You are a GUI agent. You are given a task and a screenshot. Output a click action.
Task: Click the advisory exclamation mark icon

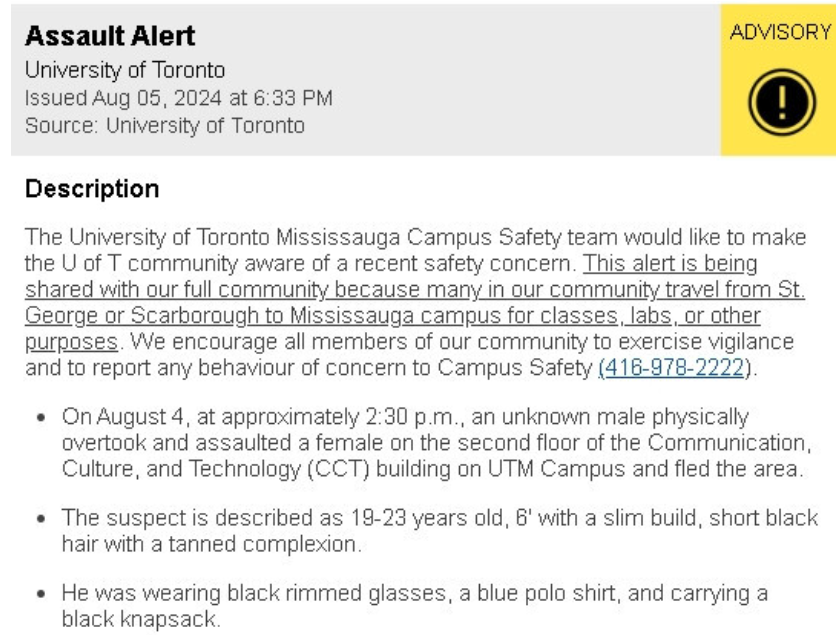(782, 102)
